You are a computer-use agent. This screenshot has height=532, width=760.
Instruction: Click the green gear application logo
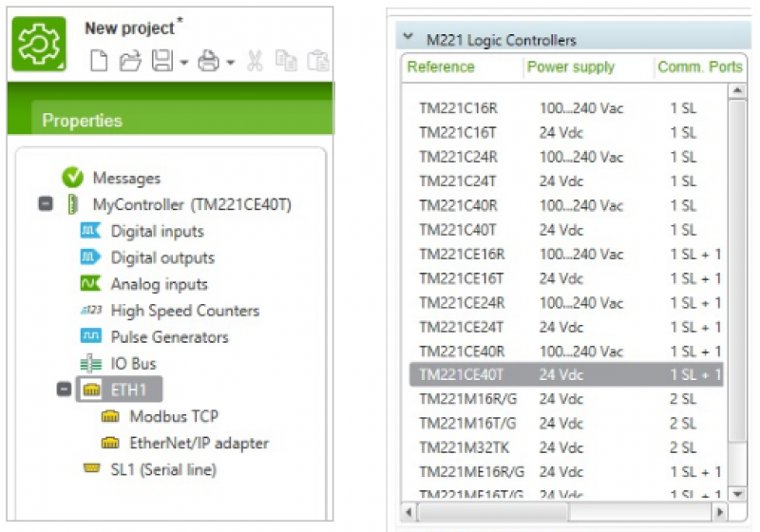[39, 44]
